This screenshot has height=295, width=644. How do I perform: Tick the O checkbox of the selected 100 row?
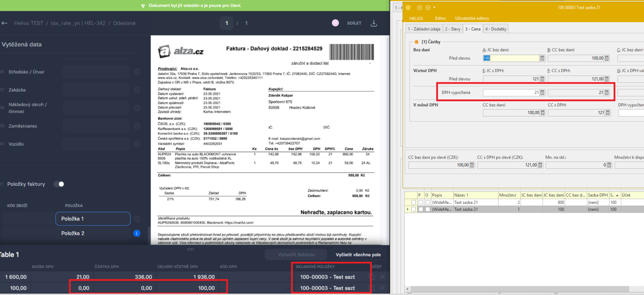tap(428, 209)
